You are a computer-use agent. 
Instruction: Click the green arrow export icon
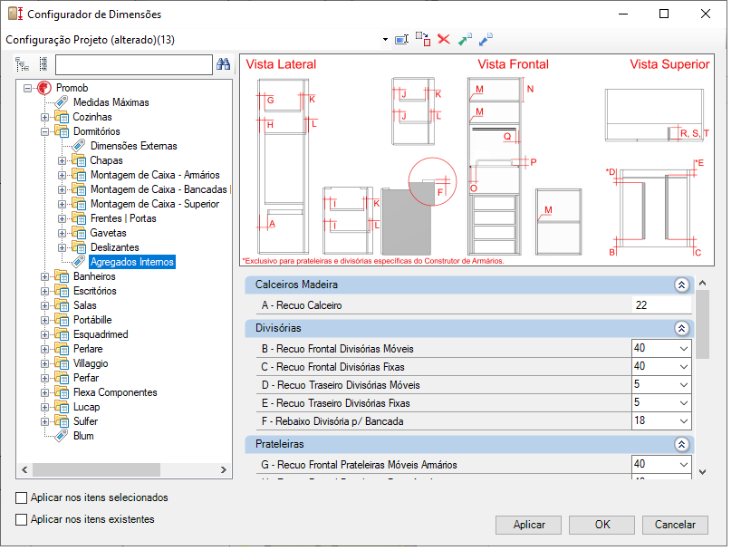465,39
